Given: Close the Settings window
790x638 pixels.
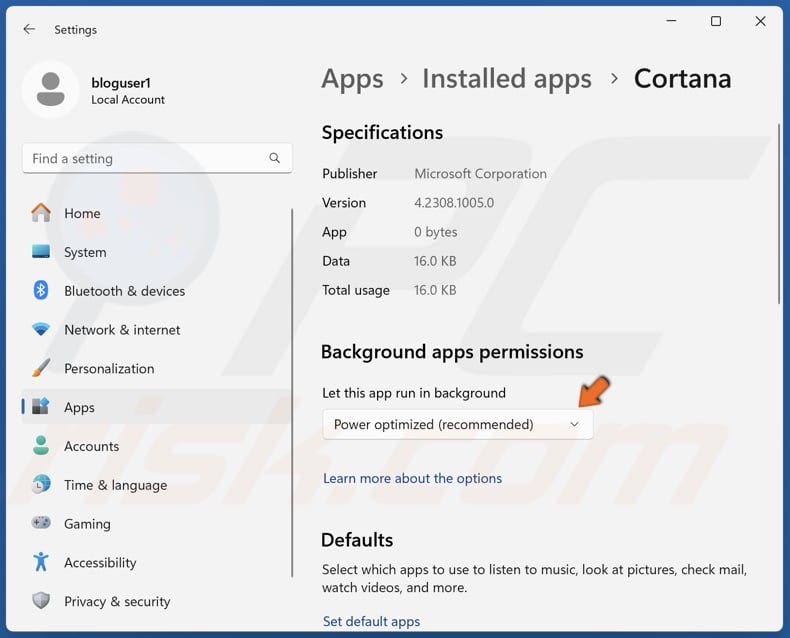Looking at the screenshot, I should point(760,21).
